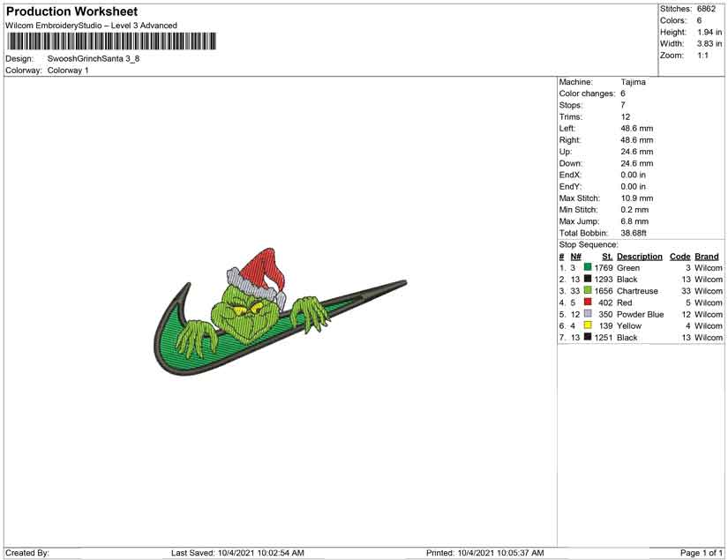Screen dimensions: 728x560
Task: Click the Down value '24.6 mm'
Action: point(637,163)
